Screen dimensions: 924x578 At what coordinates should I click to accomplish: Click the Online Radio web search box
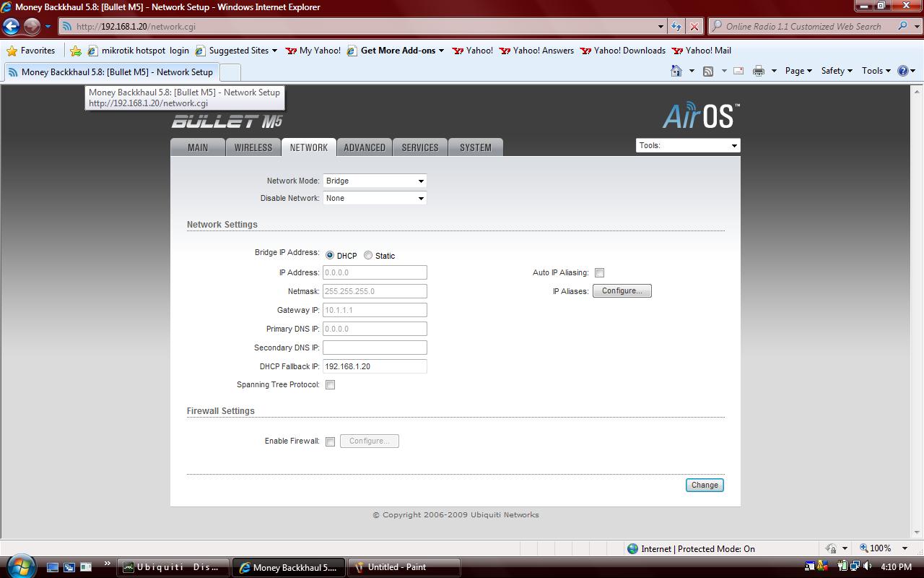point(802,27)
